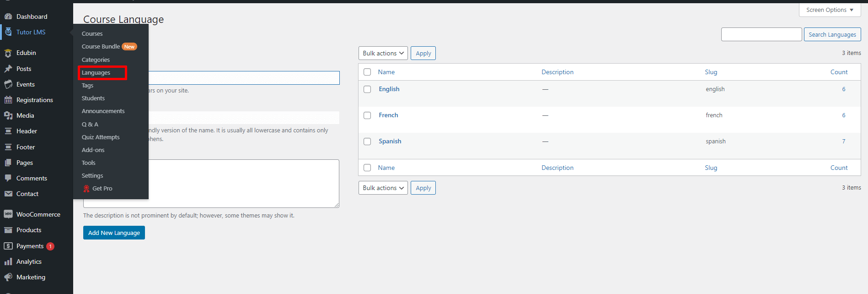Select all languages via header checkbox
868x294 pixels.
point(367,72)
